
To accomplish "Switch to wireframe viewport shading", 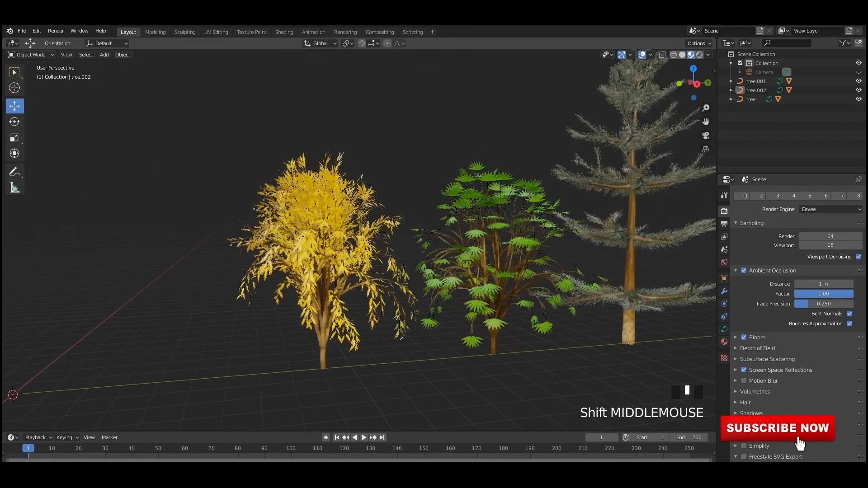I will [x=674, y=55].
